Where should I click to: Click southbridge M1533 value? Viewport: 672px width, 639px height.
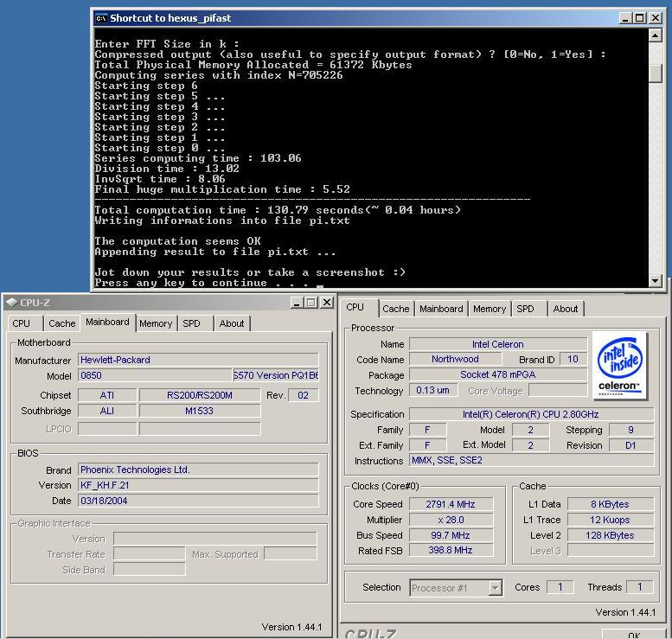pyautogui.click(x=200, y=411)
